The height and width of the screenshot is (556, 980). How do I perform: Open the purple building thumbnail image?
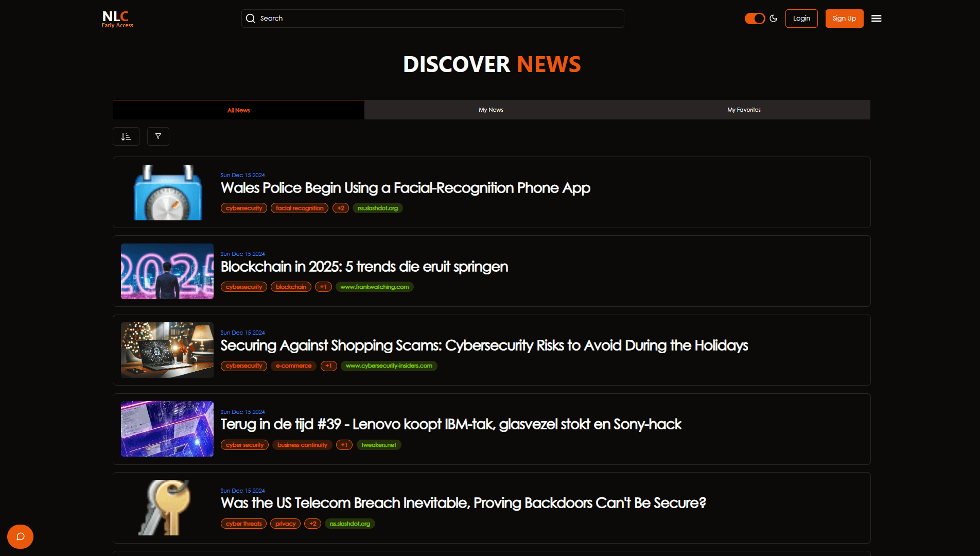tap(167, 429)
